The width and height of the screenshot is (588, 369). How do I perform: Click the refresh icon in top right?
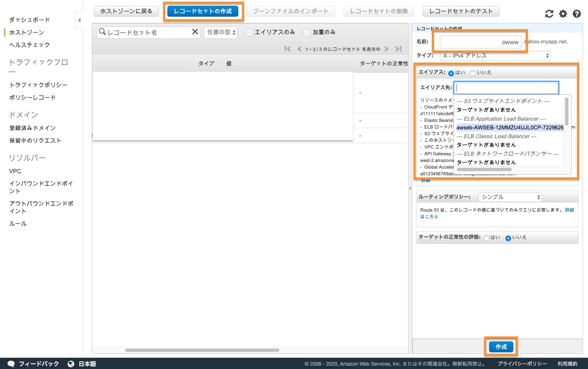(549, 14)
